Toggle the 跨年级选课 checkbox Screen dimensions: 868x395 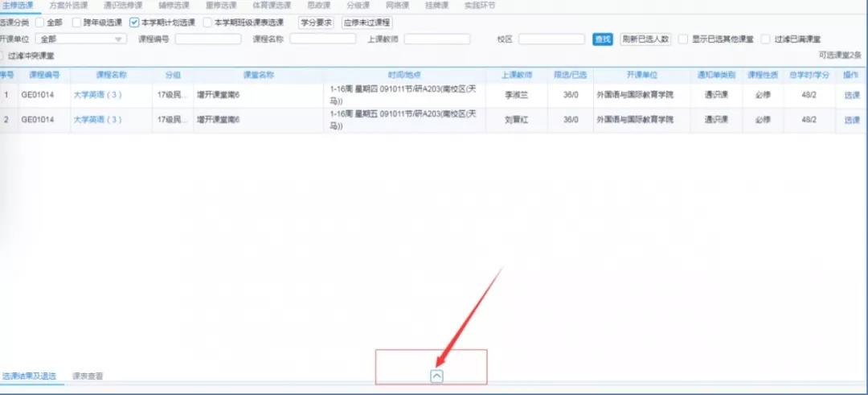77,23
